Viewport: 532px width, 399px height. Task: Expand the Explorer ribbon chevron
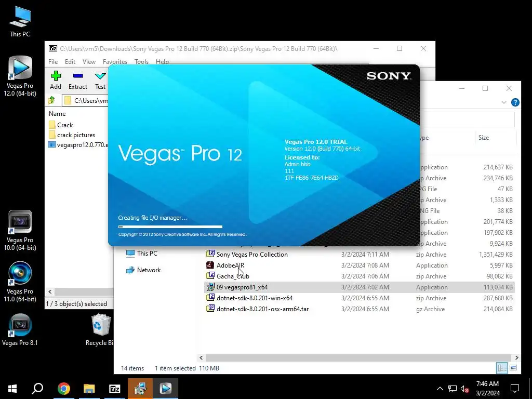[x=504, y=102]
